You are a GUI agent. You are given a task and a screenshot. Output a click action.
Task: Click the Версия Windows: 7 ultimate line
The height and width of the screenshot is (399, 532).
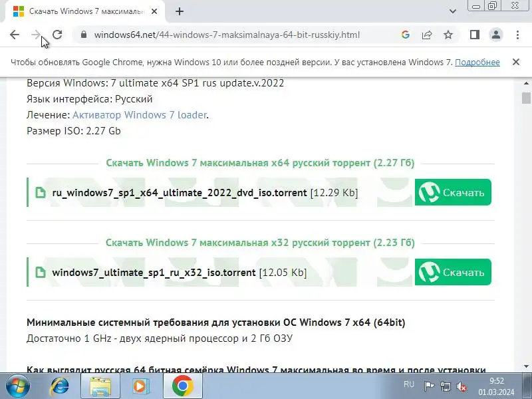(155, 83)
